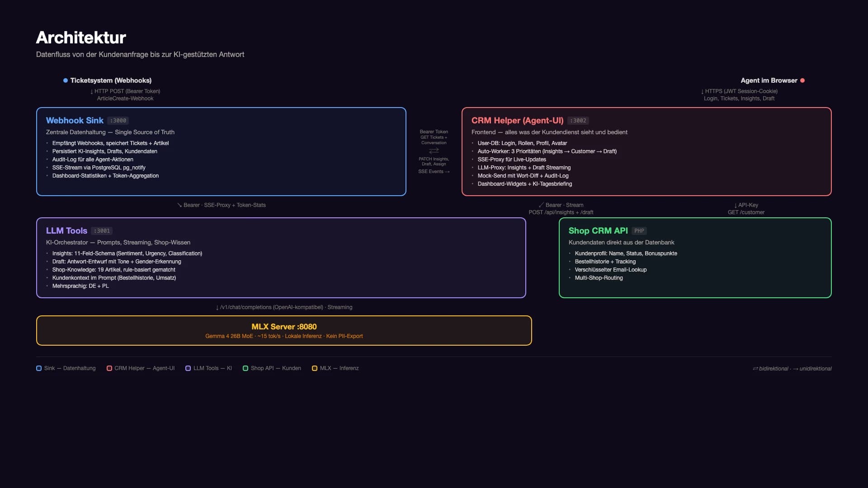868x488 pixels.
Task: Expand the Webhook Sink panel
Action: click(221, 151)
